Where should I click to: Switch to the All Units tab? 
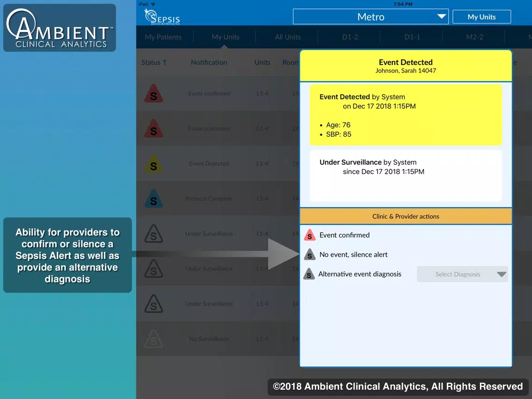(x=288, y=37)
